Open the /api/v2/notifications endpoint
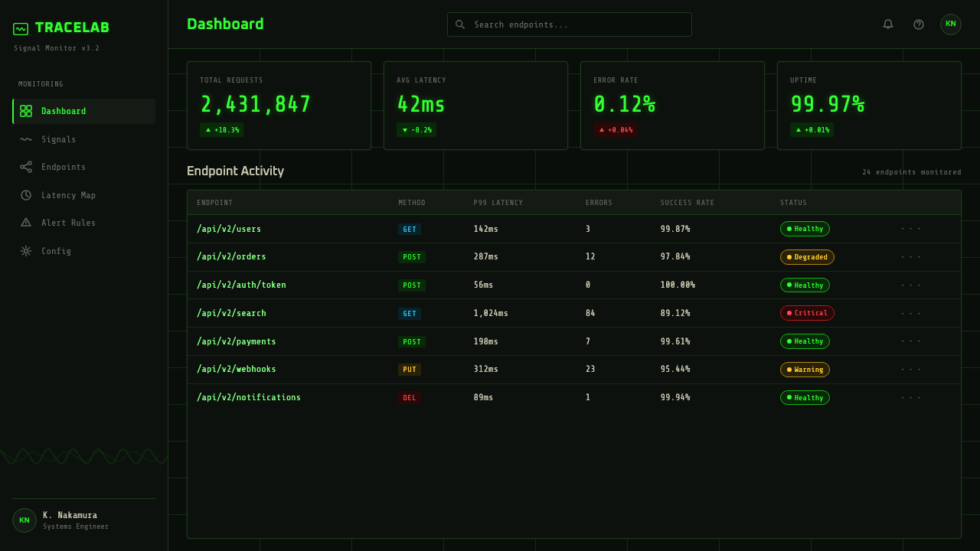This screenshot has width=980, height=551. coord(249,397)
